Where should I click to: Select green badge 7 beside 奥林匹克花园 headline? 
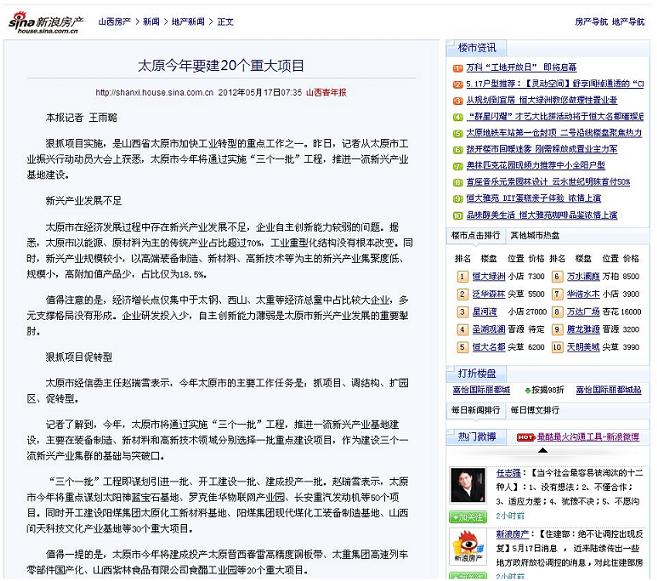[458, 166]
